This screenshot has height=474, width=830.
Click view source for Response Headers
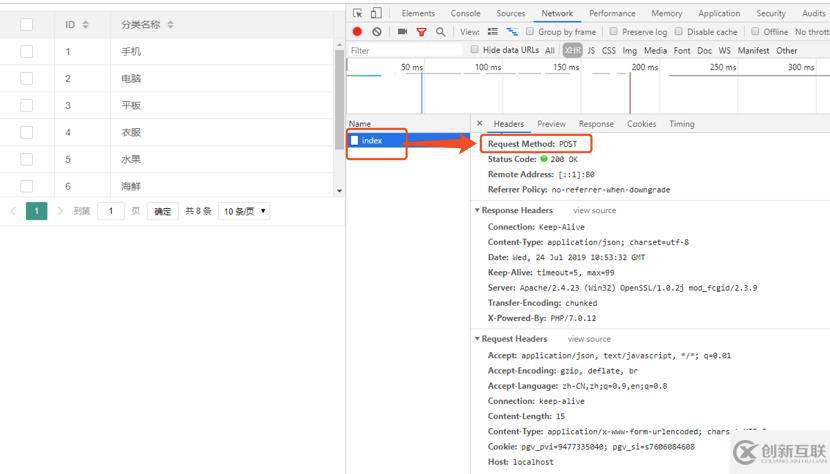tap(594, 210)
